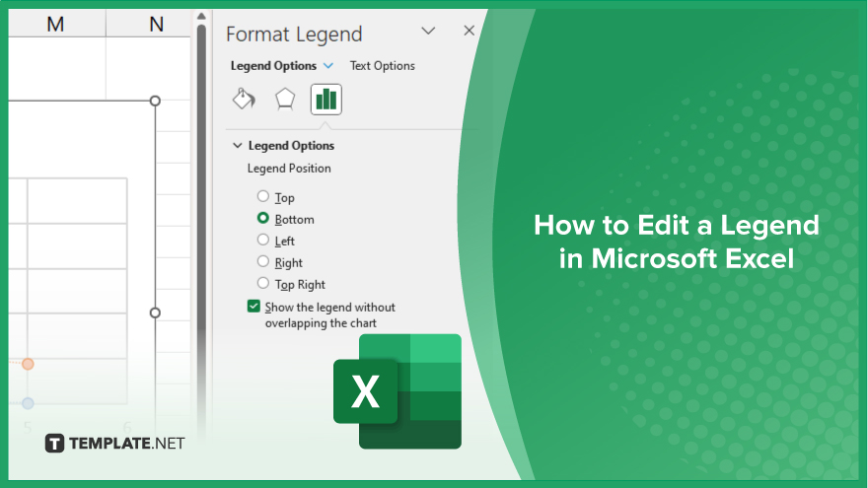Click the Template.net logo
868x488 pixels.
pyautogui.click(x=114, y=444)
